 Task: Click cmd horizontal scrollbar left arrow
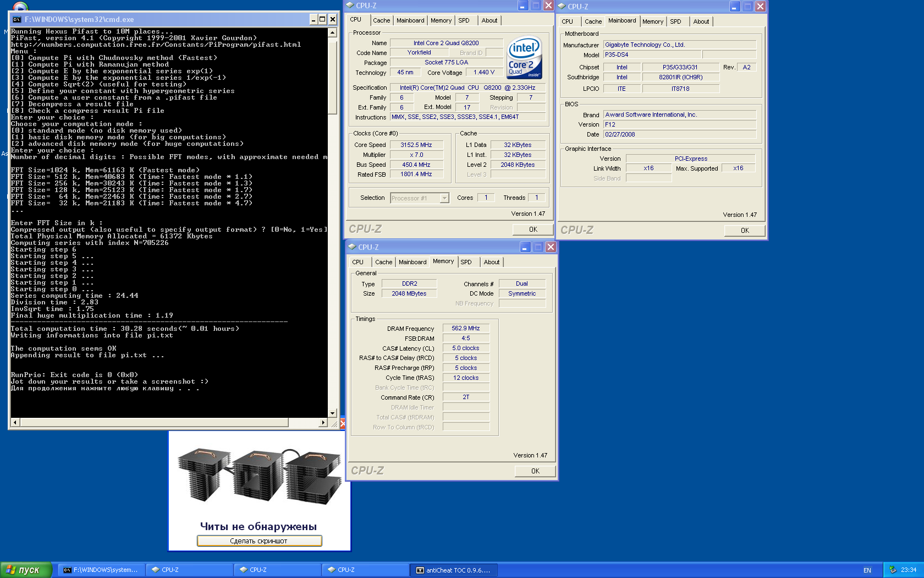[15, 423]
